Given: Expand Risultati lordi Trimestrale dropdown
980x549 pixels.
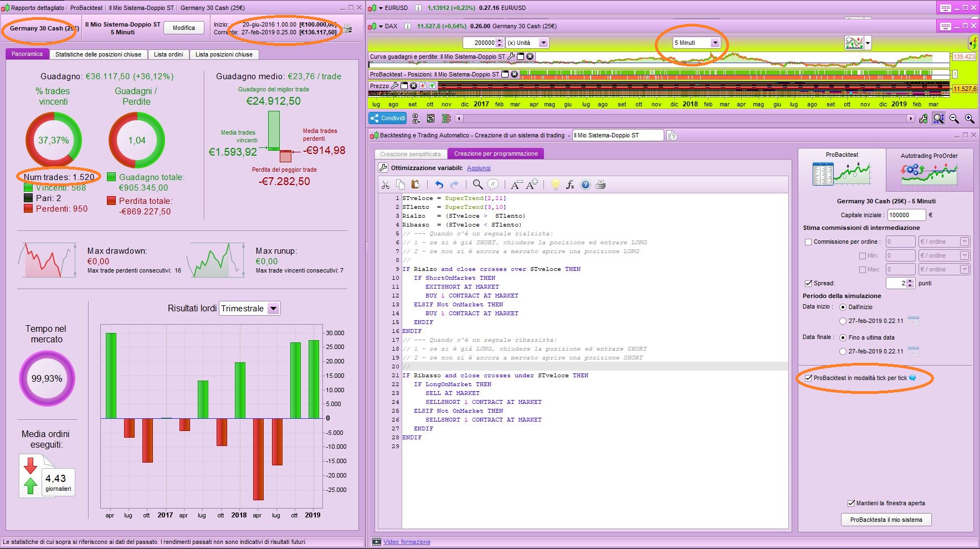Looking at the screenshot, I should click(274, 309).
